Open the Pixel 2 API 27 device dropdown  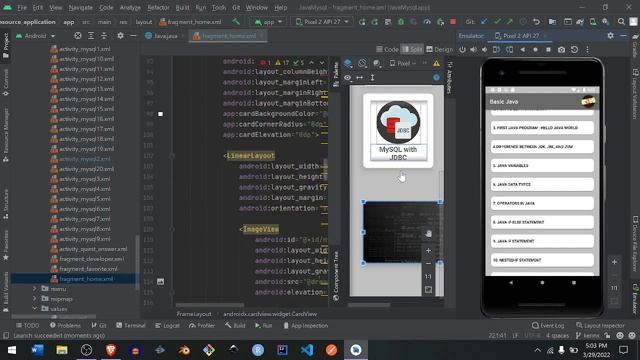coord(322,22)
